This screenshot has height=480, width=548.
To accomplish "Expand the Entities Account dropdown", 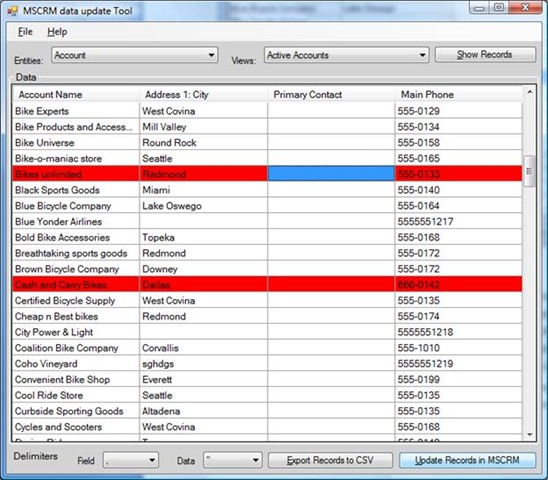I will click(135, 55).
